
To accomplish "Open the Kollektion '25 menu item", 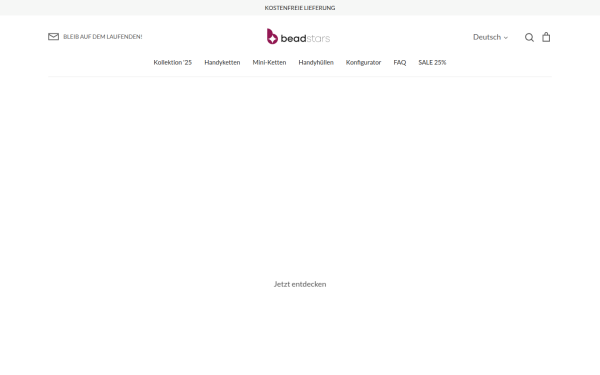I will [x=173, y=62].
